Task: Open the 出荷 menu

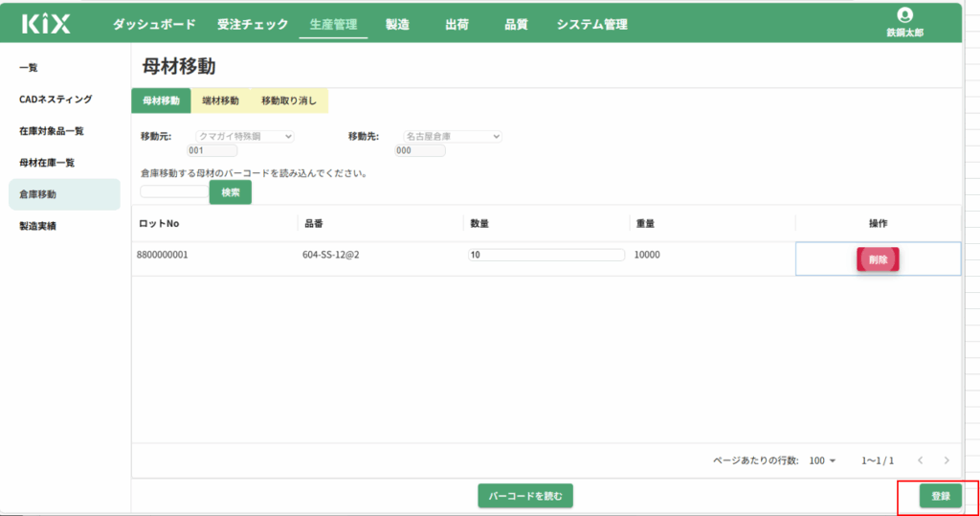Action: [457, 25]
